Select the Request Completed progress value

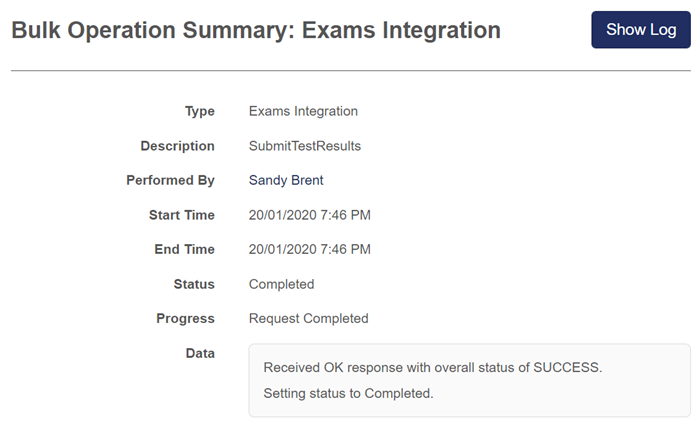click(308, 318)
